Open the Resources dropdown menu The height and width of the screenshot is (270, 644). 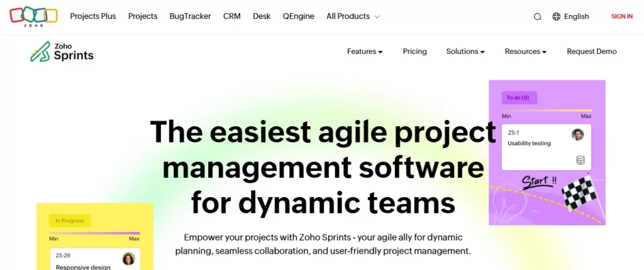tap(525, 51)
